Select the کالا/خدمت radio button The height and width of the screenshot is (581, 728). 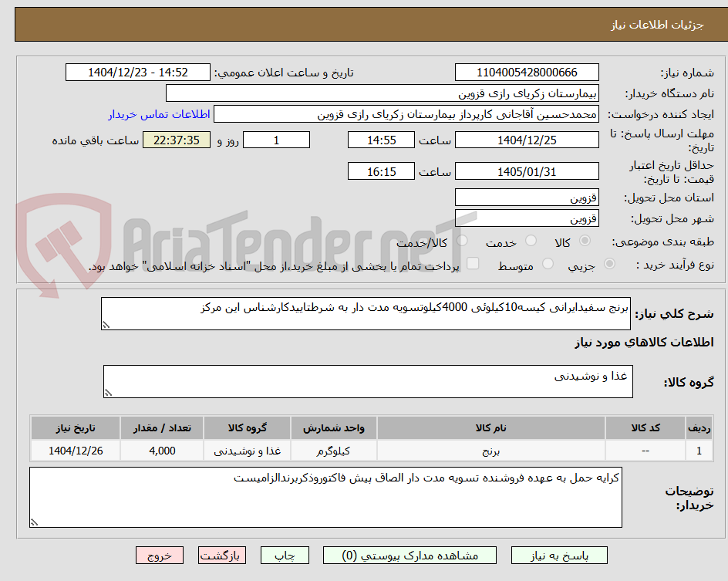coord(462,241)
